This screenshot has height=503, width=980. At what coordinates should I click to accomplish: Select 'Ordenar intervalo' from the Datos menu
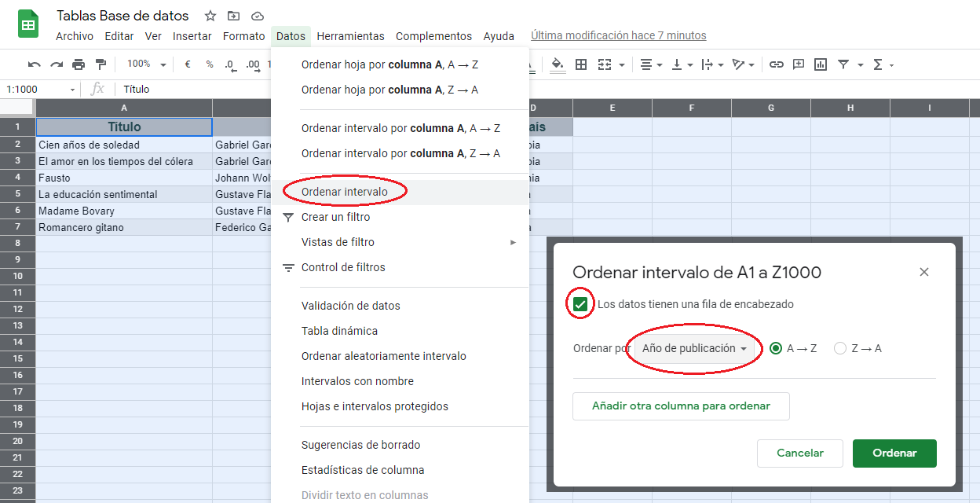pos(345,192)
